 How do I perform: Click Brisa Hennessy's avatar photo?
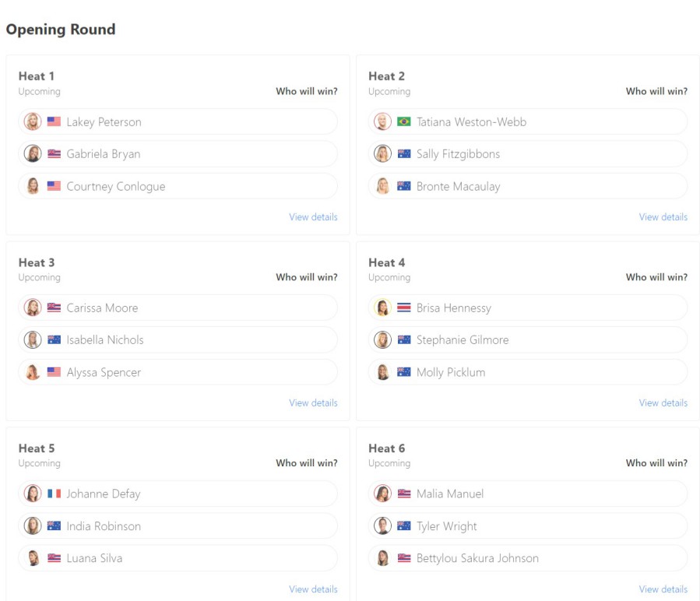(382, 308)
